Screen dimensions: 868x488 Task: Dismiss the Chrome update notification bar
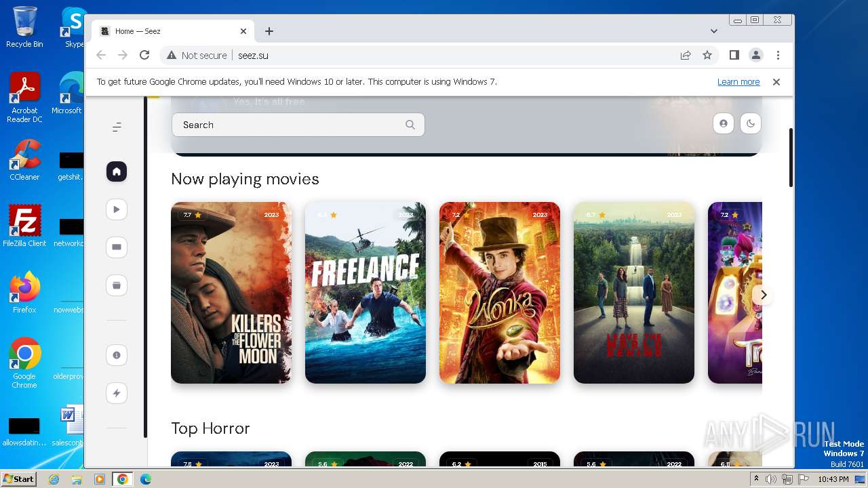tap(776, 82)
